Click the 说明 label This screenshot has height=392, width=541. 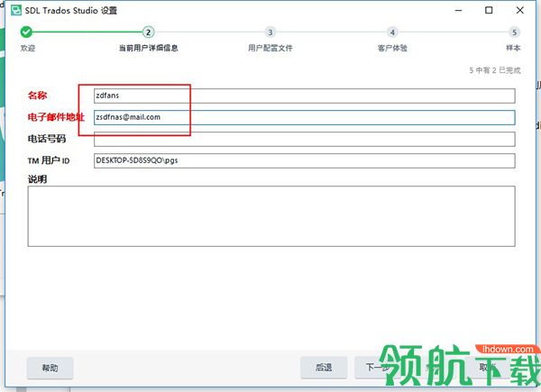pyautogui.click(x=37, y=179)
